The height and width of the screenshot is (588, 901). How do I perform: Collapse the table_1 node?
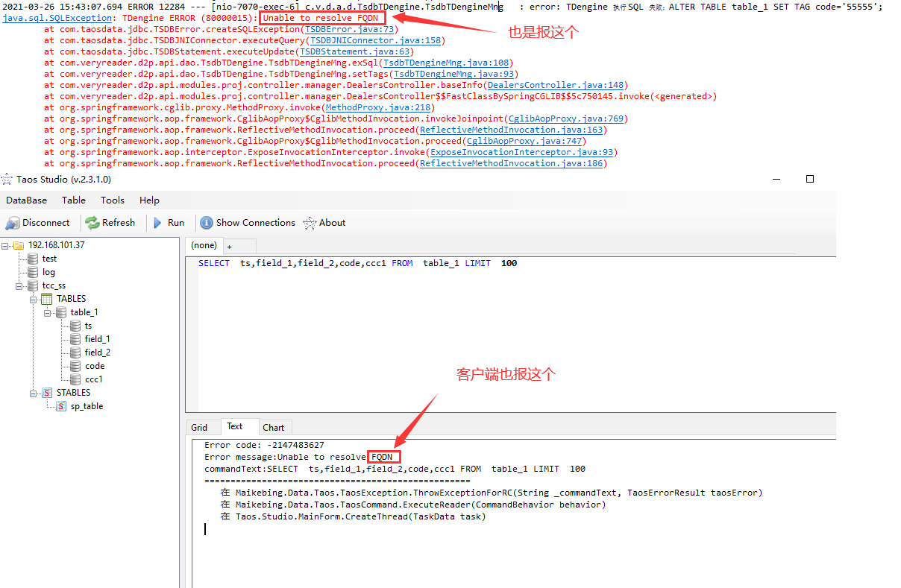tap(48, 312)
